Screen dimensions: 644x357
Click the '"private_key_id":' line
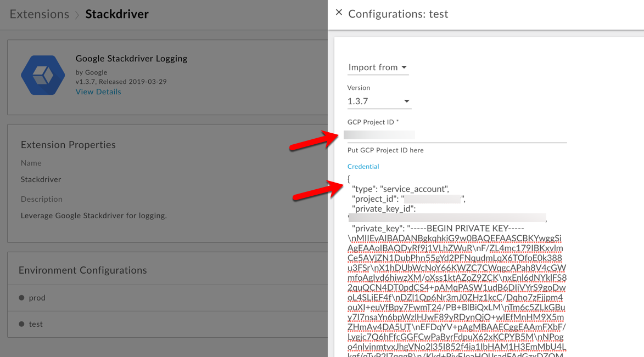click(x=384, y=209)
